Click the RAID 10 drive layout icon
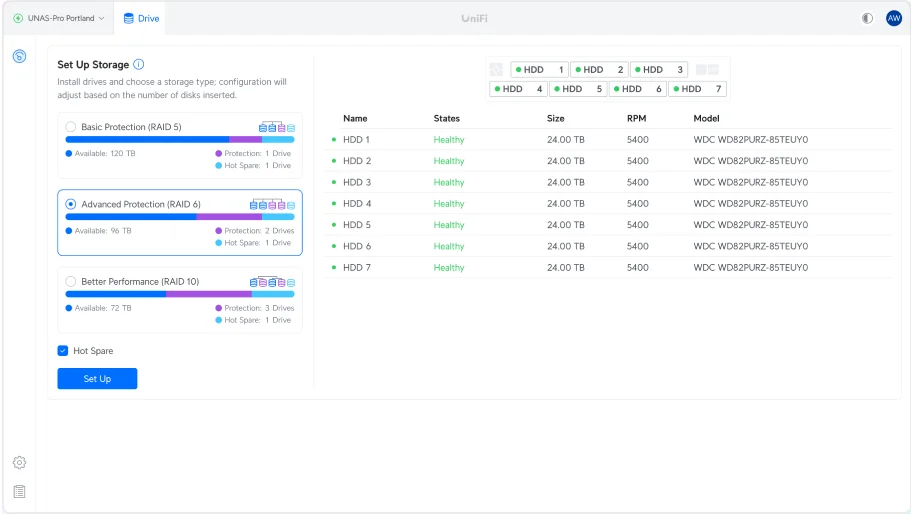This screenshot has height=514, width=911. (272, 282)
